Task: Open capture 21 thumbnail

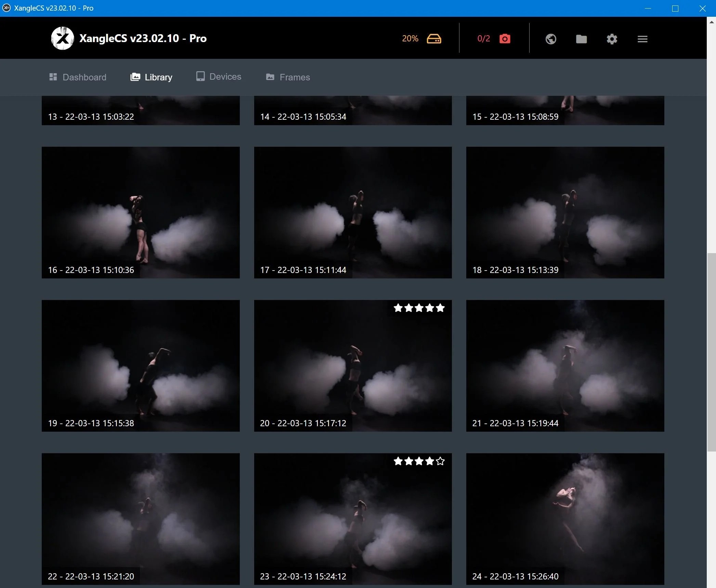Action: point(565,366)
